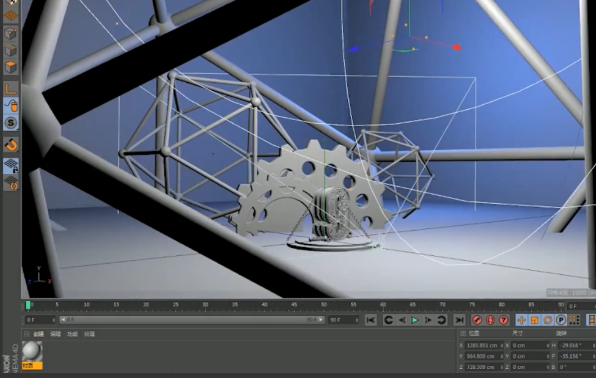Go to next keyframe
Viewport: 596px width, 378px height.
click(x=441, y=320)
